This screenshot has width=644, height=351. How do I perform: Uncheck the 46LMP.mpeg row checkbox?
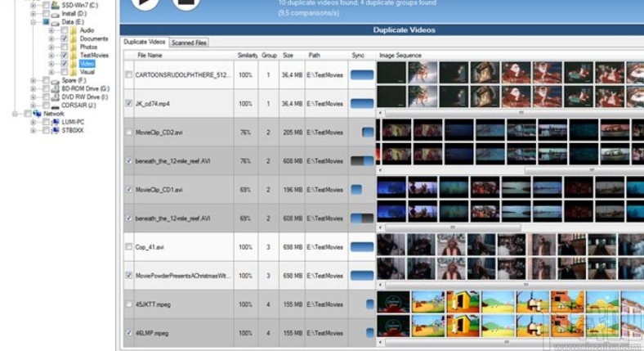128,332
